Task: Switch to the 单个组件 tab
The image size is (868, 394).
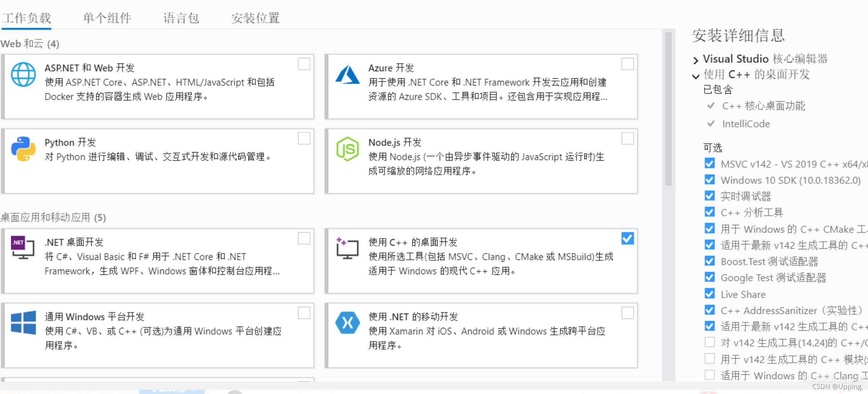Action: [x=107, y=18]
